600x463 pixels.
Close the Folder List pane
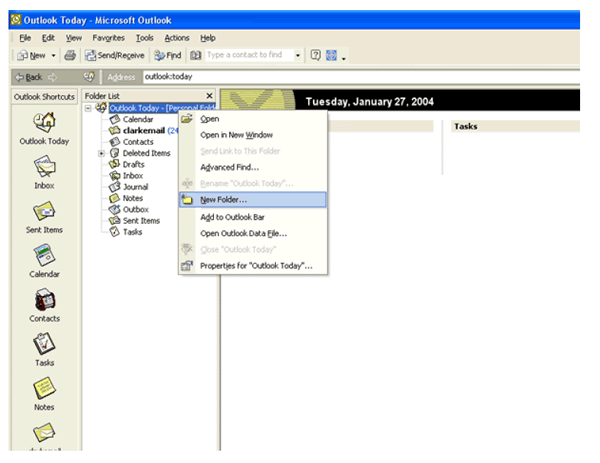pos(209,96)
